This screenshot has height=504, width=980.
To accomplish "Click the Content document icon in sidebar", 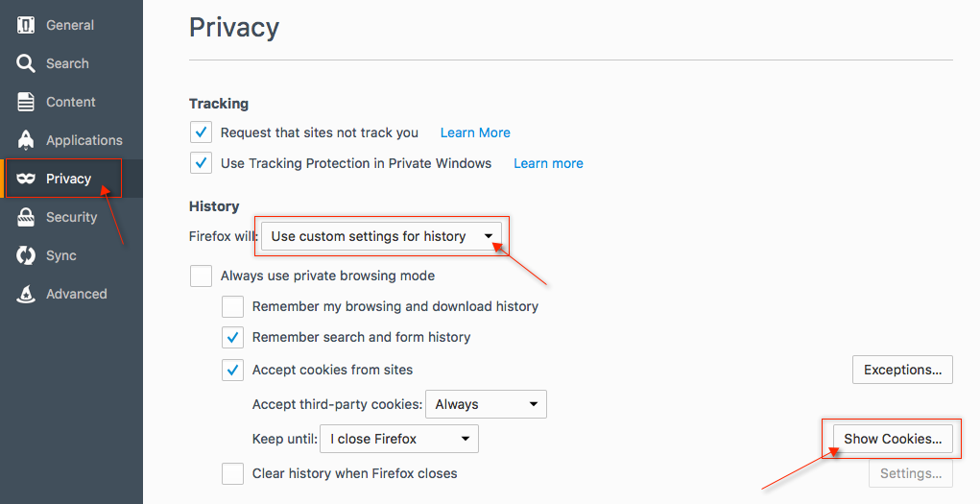I will point(26,102).
